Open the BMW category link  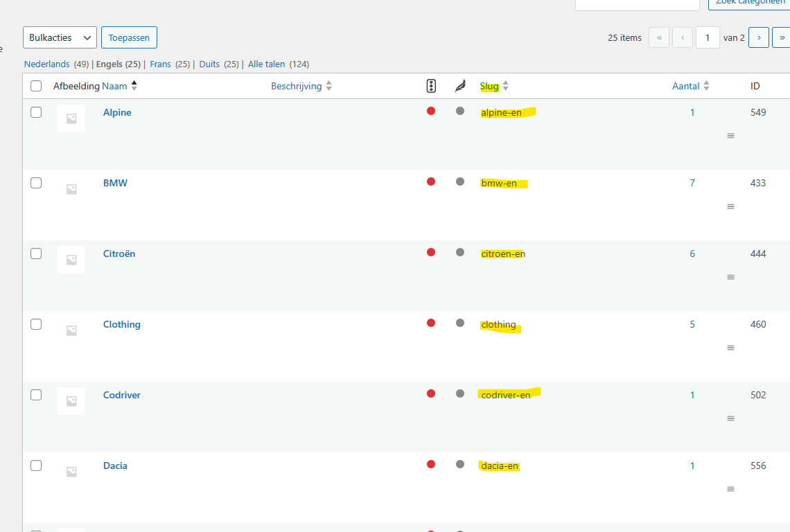tap(115, 183)
